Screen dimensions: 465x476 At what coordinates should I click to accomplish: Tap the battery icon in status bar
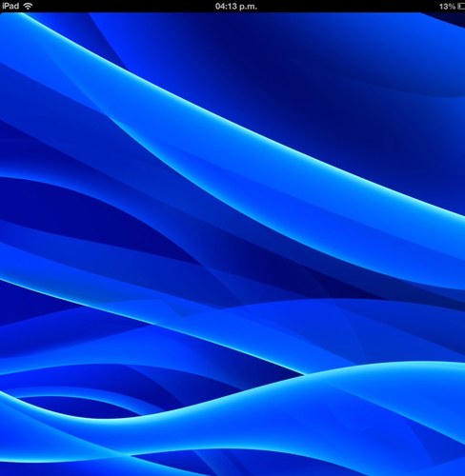tap(461, 7)
